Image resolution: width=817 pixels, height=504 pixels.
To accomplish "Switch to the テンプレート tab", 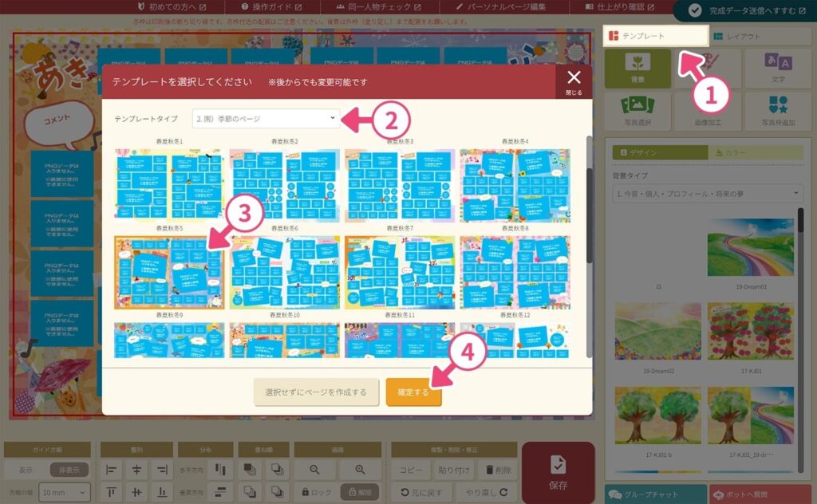I will click(x=656, y=36).
